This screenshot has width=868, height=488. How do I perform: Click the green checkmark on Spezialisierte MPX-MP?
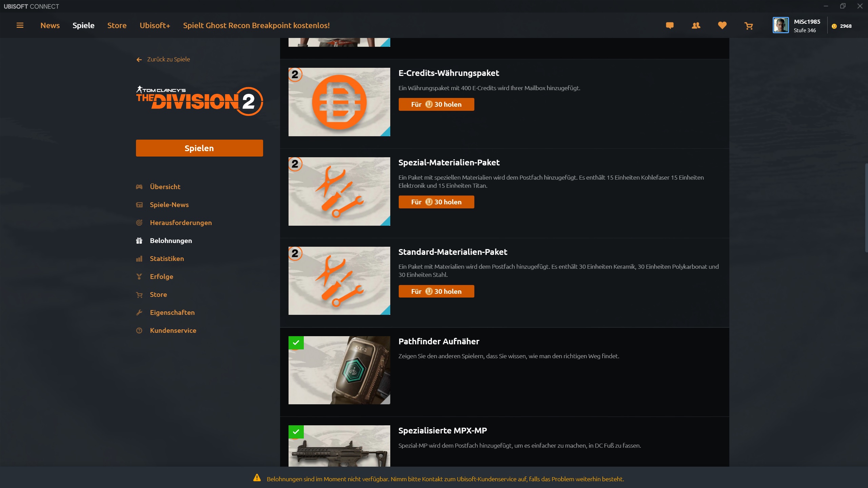click(296, 432)
